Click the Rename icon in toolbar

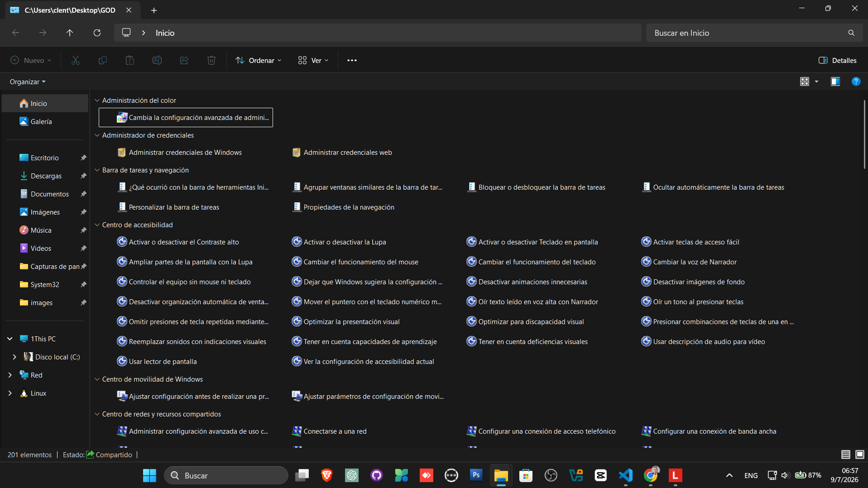[x=157, y=60]
